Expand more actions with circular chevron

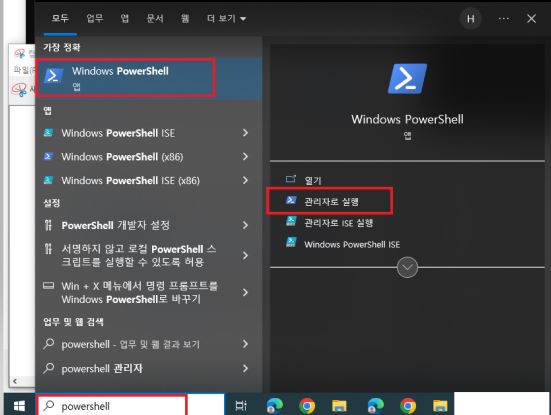pos(407,267)
